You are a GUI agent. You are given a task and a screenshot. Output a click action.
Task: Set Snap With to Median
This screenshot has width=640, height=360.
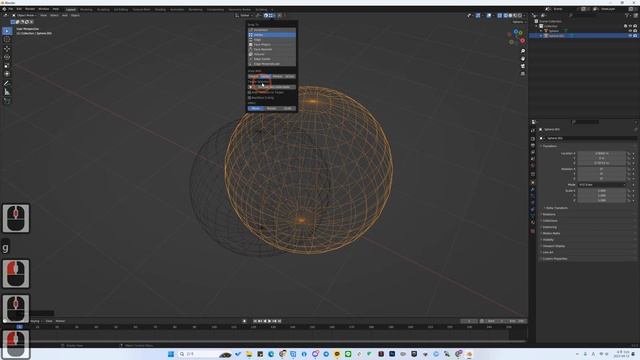click(278, 76)
